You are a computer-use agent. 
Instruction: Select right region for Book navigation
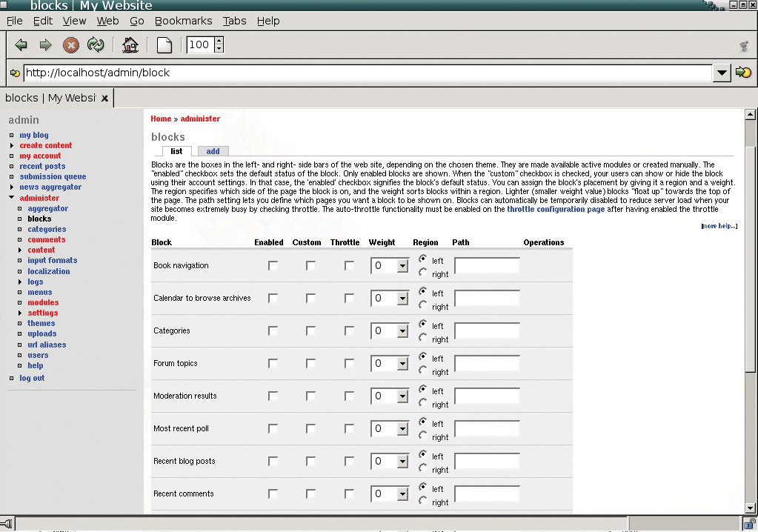tap(423, 273)
